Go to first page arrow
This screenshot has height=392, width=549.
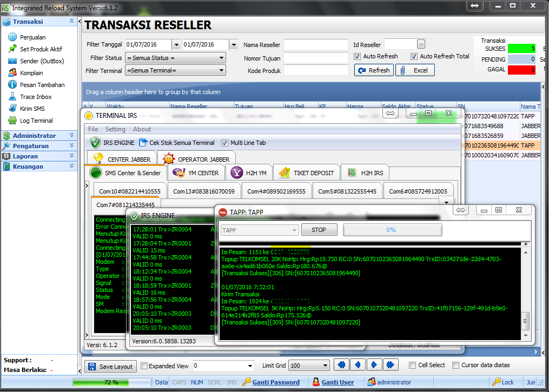click(x=342, y=365)
